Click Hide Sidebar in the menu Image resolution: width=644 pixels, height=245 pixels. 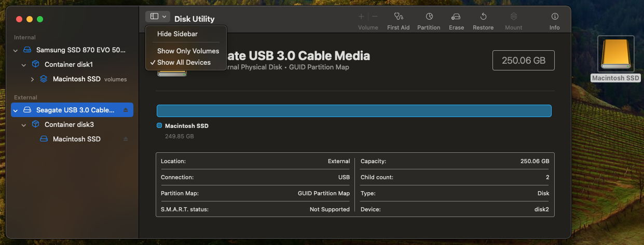coord(177,34)
